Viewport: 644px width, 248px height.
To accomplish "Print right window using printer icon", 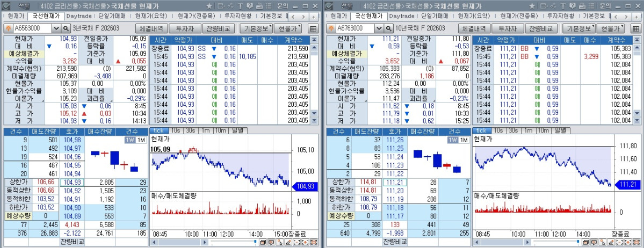I will pos(582,6).
